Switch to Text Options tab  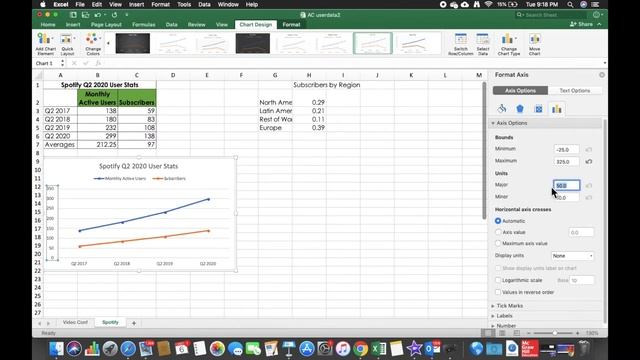click(575, 91)
